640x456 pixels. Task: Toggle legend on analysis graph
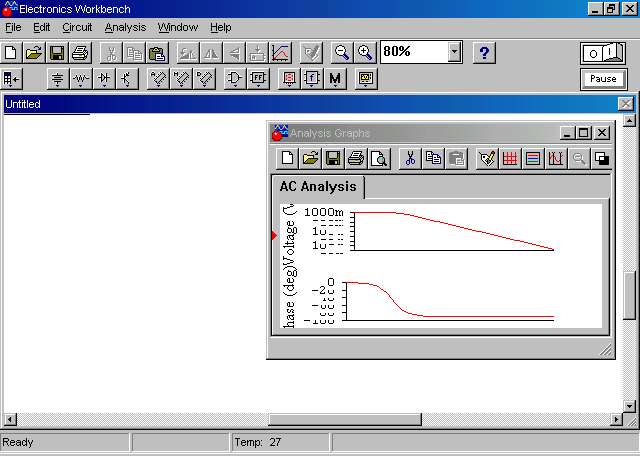(x=533, y=158)
